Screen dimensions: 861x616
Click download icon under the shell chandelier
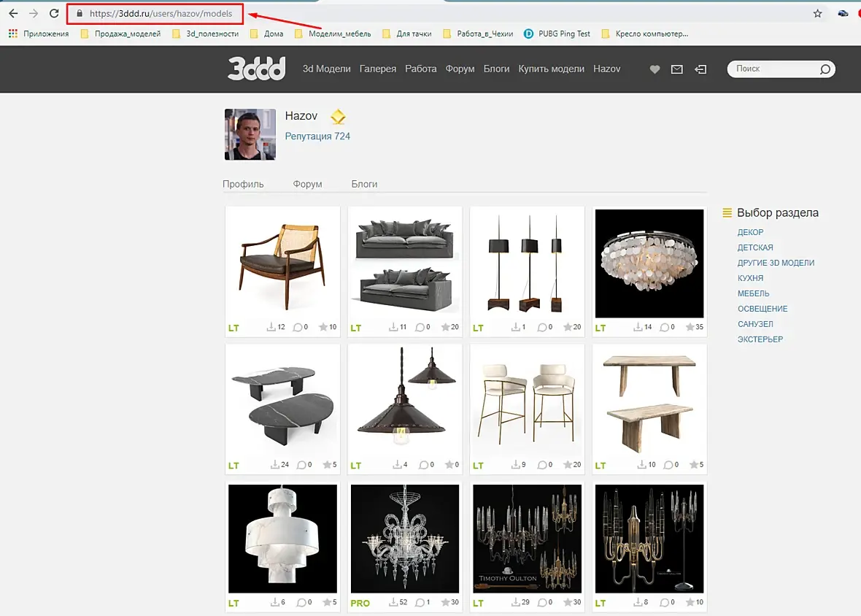click(638, 327)
